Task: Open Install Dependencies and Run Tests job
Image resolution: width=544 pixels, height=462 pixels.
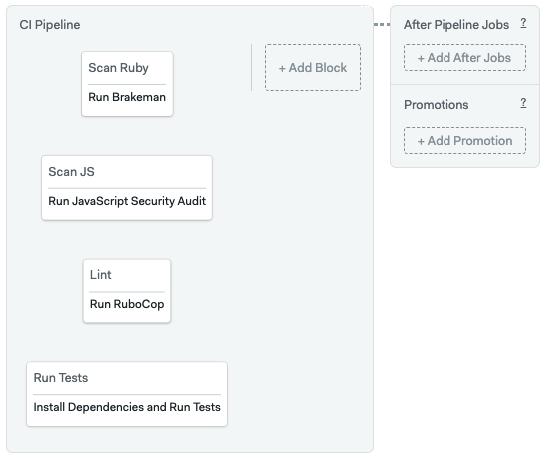Action: click(127, 407)
